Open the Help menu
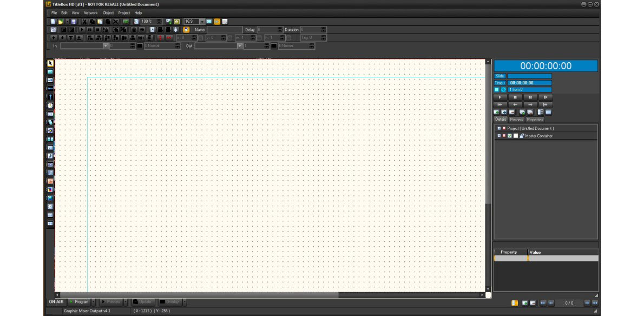This screenshot has height=316, width=644. (x=138, y=13)
